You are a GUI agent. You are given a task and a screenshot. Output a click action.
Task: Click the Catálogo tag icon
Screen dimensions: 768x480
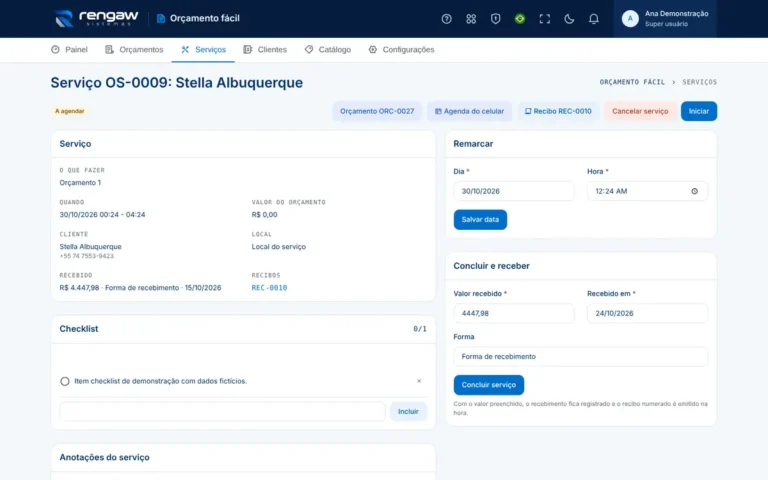pyautogui.click(x=309, y=49)
